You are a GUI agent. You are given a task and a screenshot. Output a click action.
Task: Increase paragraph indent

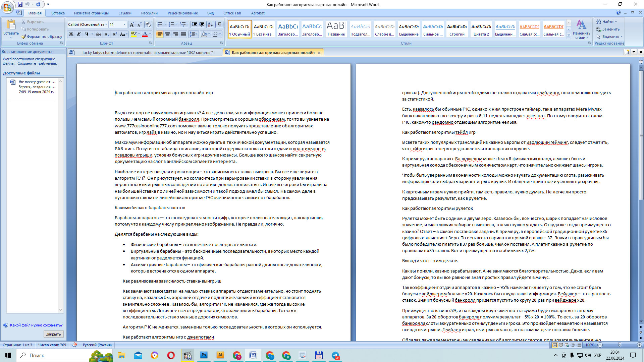(x=202, y=24)
